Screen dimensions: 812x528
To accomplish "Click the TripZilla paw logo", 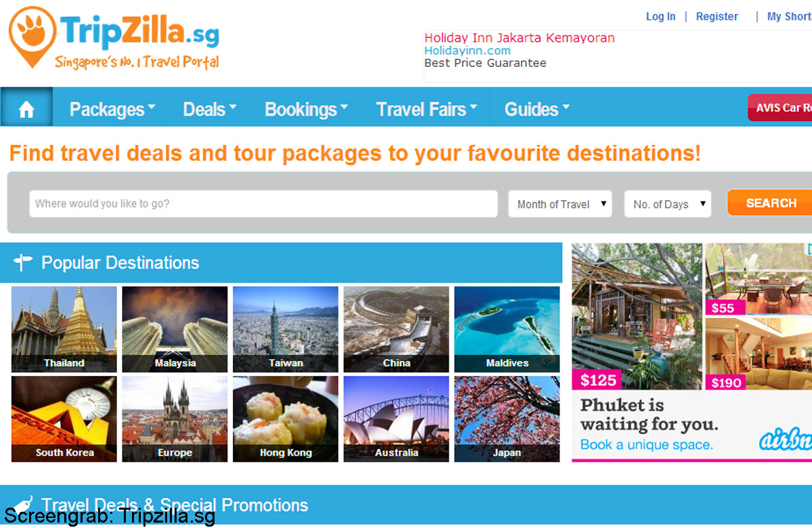I will (32, 37).
